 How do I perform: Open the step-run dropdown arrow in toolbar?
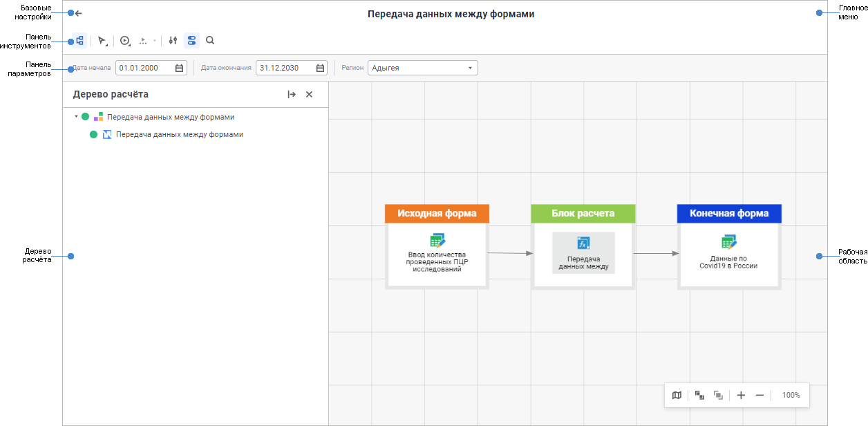(154, 41)
